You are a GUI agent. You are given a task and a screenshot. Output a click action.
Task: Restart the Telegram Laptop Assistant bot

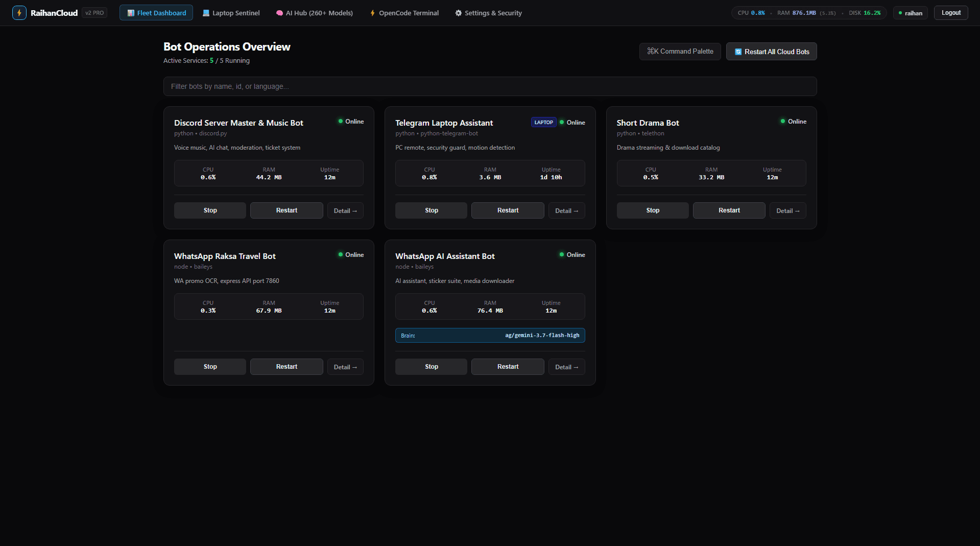tap(508, 210)
